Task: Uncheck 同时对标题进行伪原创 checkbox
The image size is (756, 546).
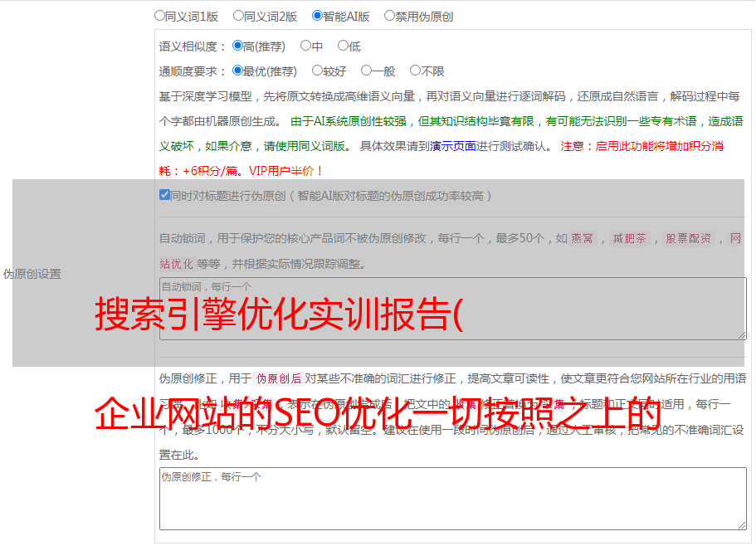Action: pyautogui.click(x=164, y=196)
